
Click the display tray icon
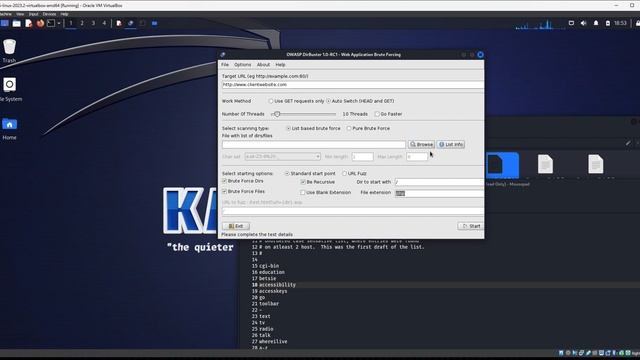click(571, 23)
